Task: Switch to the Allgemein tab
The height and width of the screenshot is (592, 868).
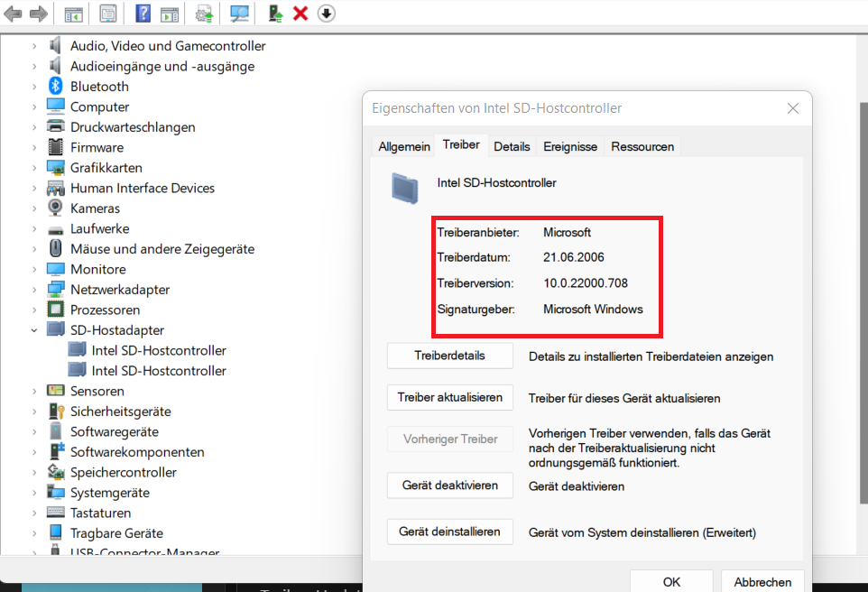Action: click(404, 147)
